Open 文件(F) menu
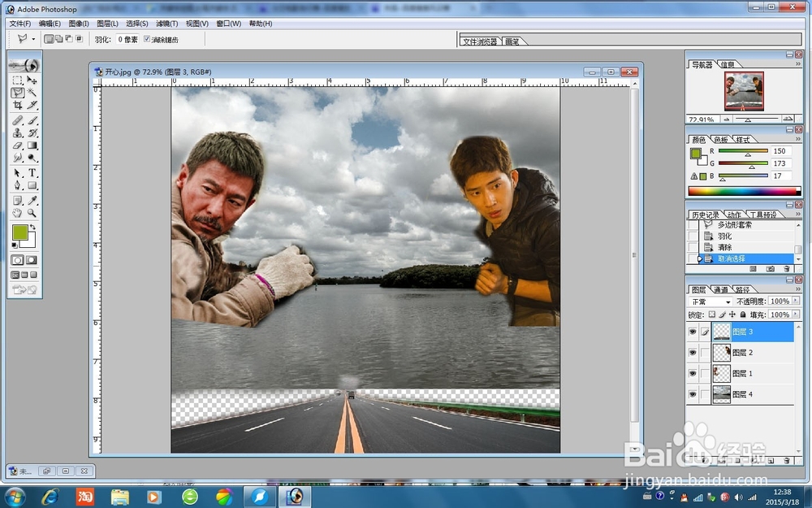This screenshot has width=812, height=508. [20, 24]
